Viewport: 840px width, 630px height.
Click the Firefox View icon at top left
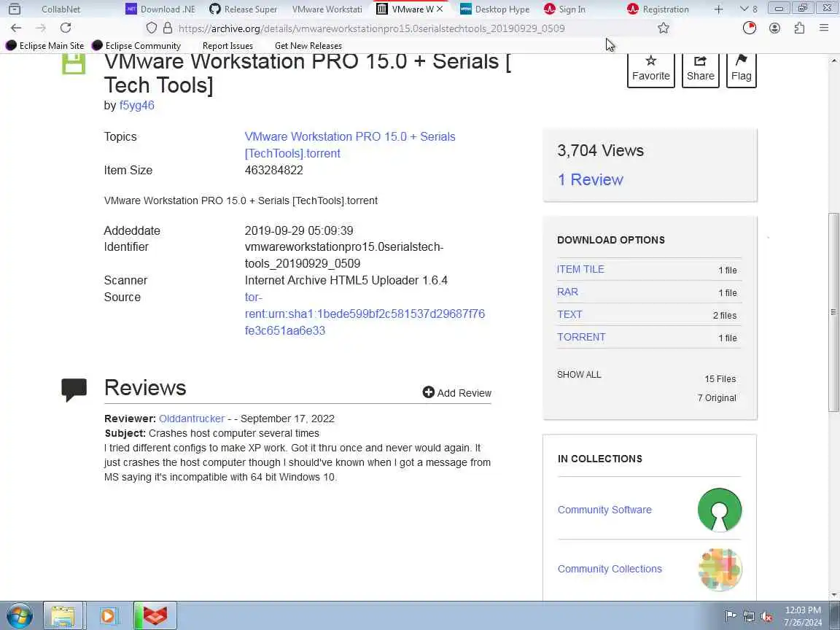tap(15, 9)
